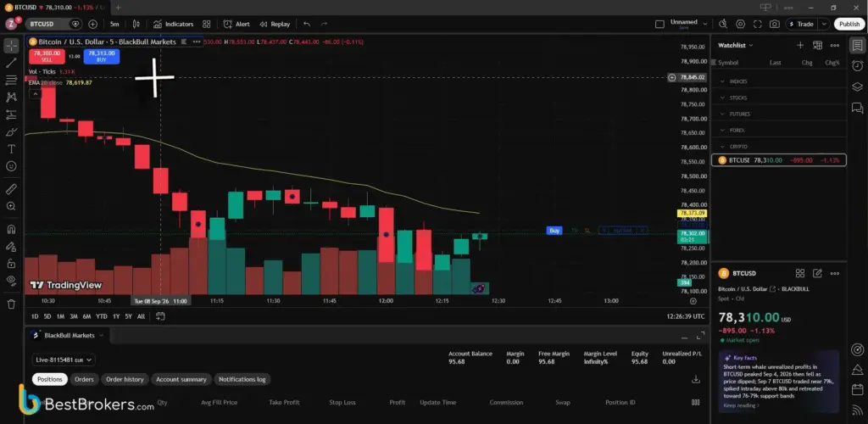Click the blue BUY 78,313.00 button

click(102, 56)
